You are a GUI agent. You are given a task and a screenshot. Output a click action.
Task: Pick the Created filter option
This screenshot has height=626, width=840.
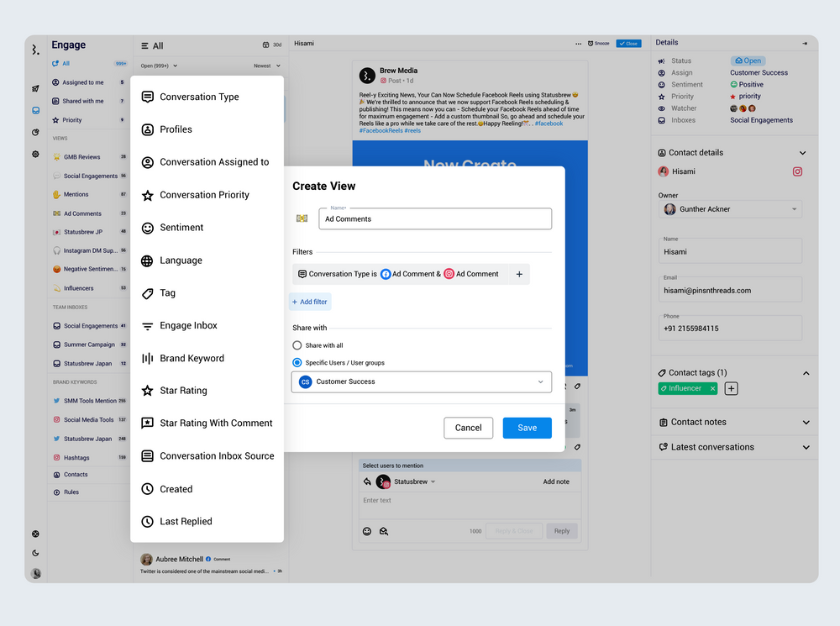(207, 489)
